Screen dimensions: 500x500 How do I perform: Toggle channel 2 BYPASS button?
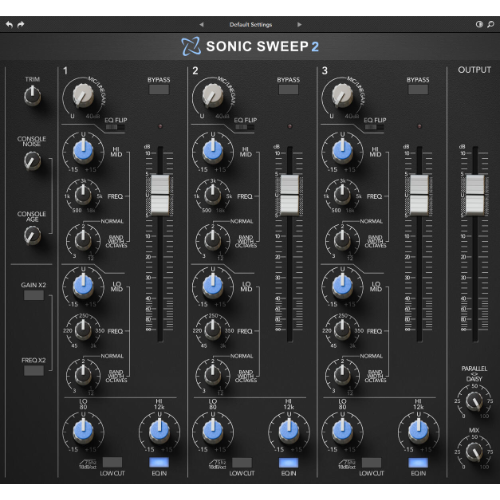point(288,89)
